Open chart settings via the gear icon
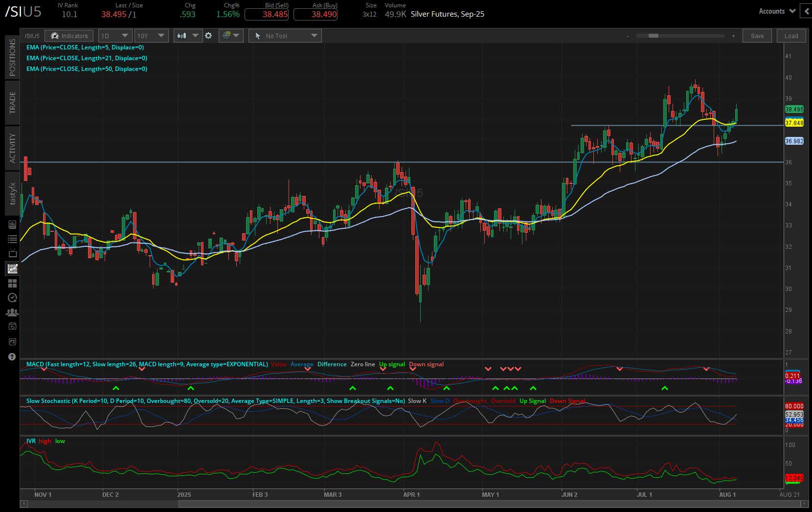The image size is (812, 512). click(209, 35)
